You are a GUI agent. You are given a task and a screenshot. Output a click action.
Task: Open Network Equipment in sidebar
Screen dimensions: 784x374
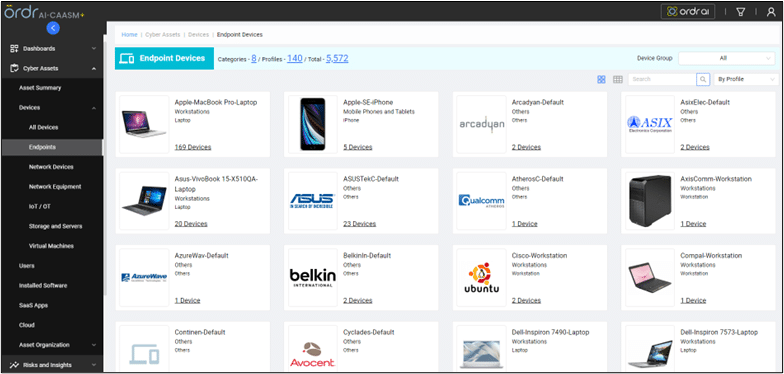coord(55,186)
